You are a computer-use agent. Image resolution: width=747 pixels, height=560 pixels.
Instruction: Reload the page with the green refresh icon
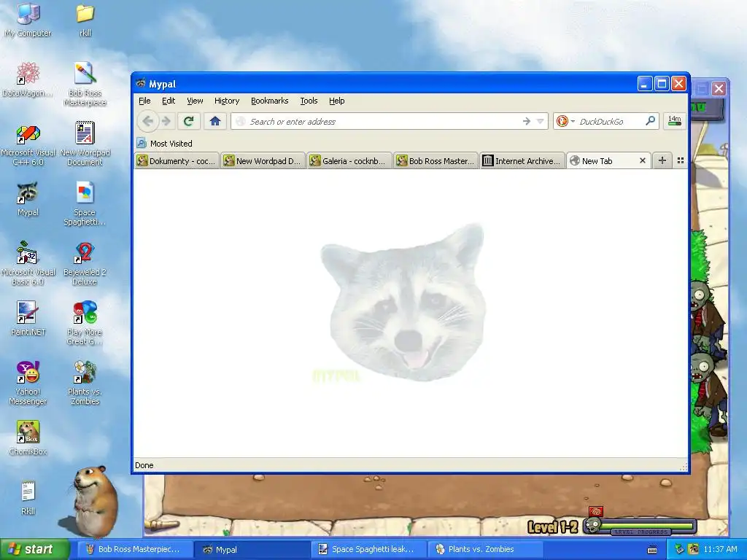coord(189,122)
